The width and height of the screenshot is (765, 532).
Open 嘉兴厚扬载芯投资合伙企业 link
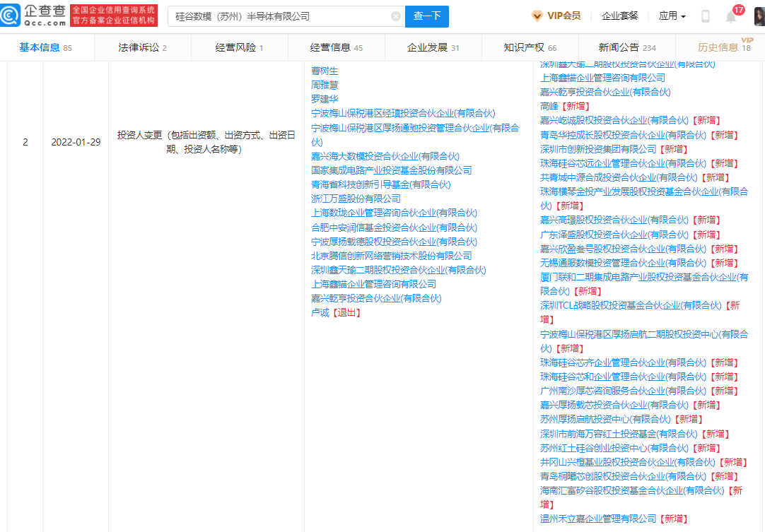(x=614, y=406)
